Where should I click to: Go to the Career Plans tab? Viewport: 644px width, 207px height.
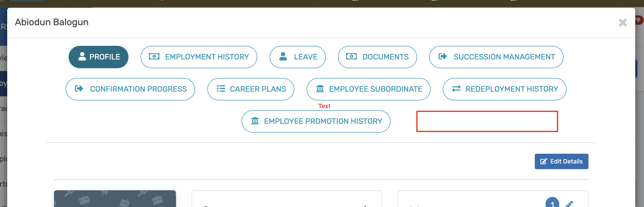(x=251, y=89)
